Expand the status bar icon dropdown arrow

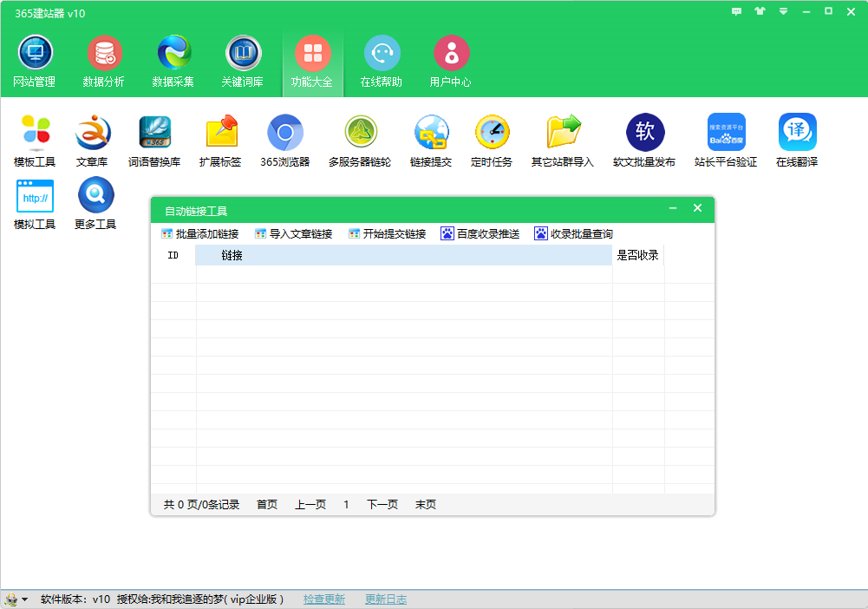(24, 599)
